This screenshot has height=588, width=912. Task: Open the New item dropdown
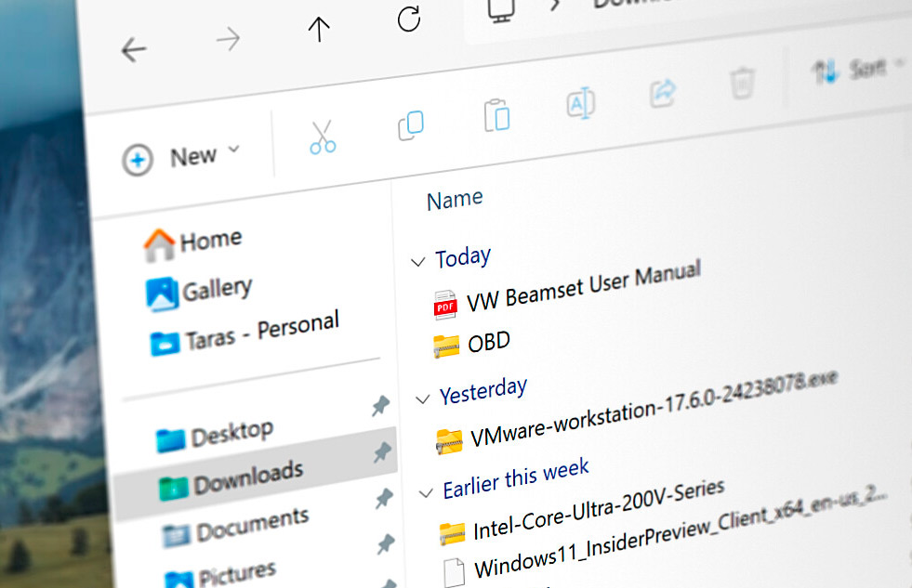click(181, 157)
